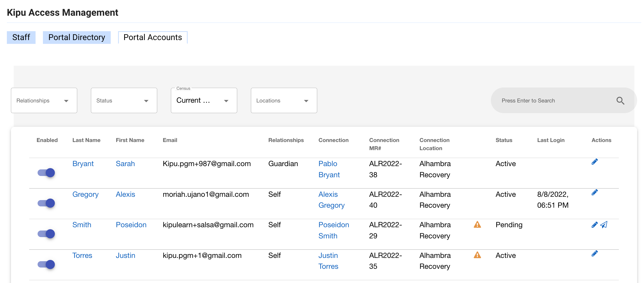This screenshot has height=283, width=644.
Task: Change the Census filter from Current
Action: tap(203, 100)
